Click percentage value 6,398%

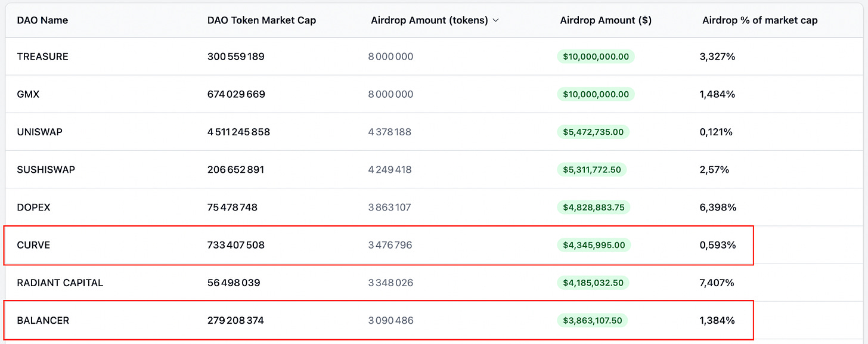coord(718,207)
